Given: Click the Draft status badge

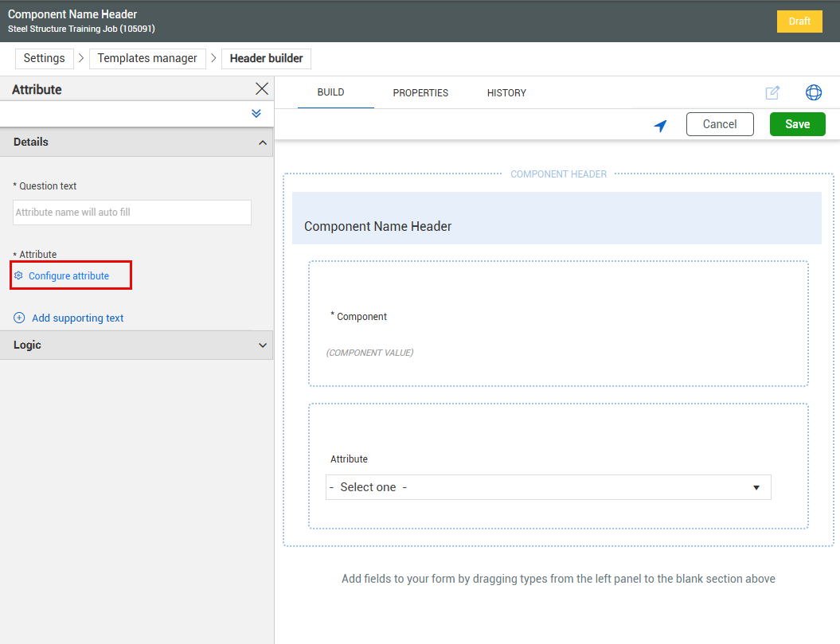Looking at the screenshot, I should click(799, 21).
